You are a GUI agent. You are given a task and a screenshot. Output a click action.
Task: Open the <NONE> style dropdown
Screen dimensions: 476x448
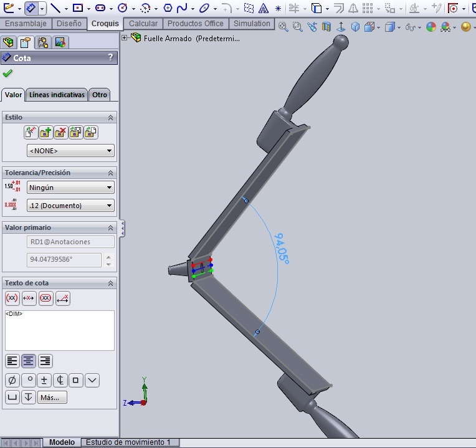pyautogui.click(x=70, y=151)
